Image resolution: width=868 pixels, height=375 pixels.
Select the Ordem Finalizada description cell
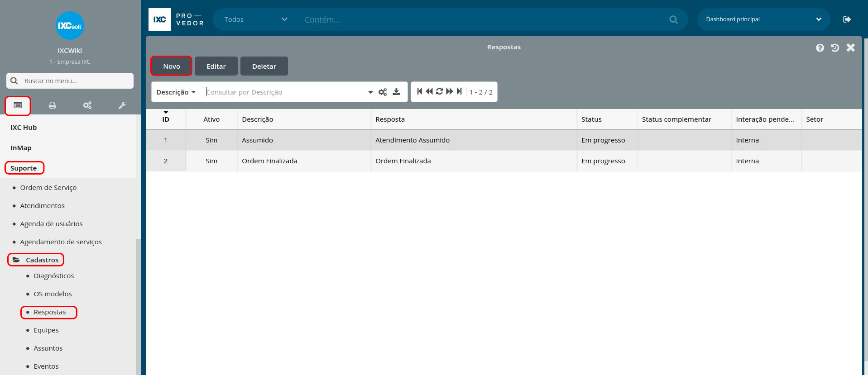coord(304,161)
